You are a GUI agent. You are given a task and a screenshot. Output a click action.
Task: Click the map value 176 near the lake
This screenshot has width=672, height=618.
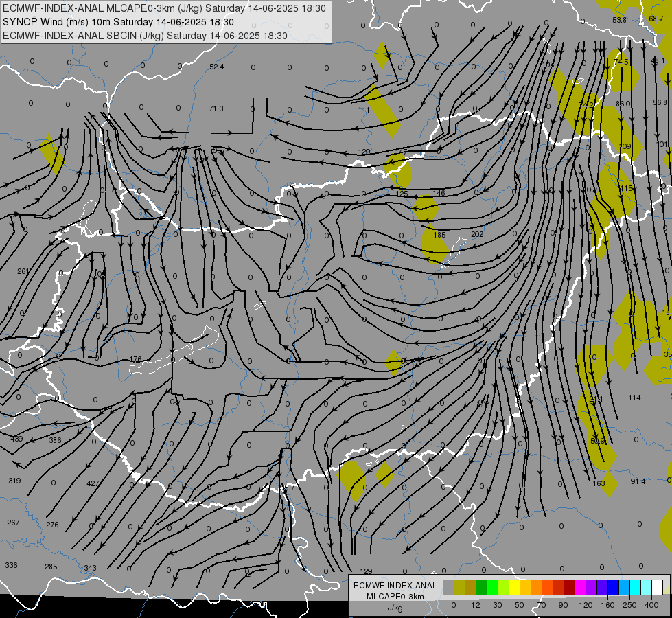pyautogui.click(x=135, y=359)
